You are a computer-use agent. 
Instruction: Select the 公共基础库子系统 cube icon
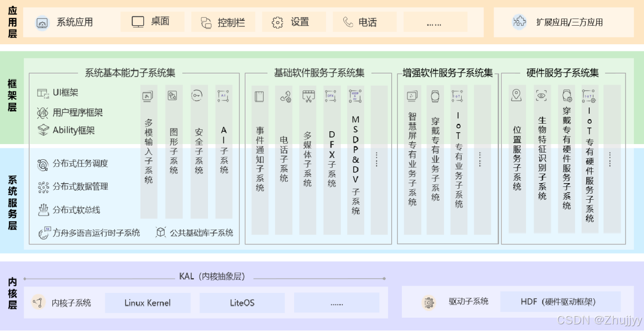point(160,233)
